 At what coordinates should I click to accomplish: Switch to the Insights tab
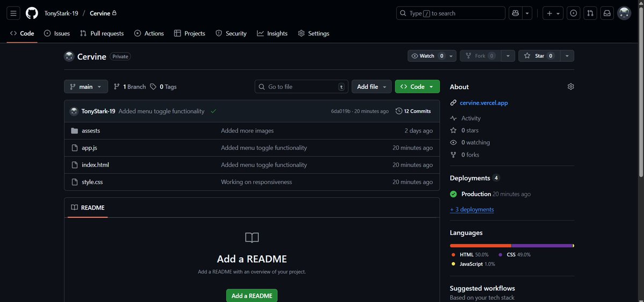(272, 33)
